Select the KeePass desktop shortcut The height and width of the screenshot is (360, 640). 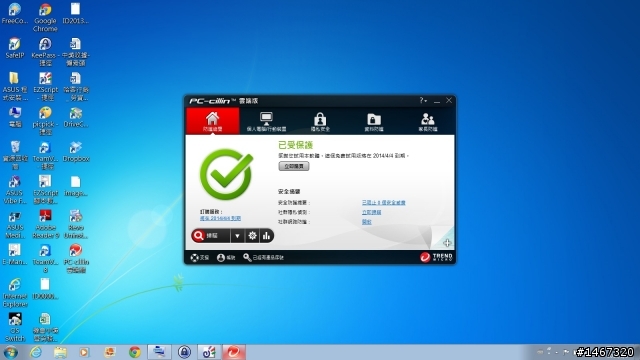click(45, 52)
